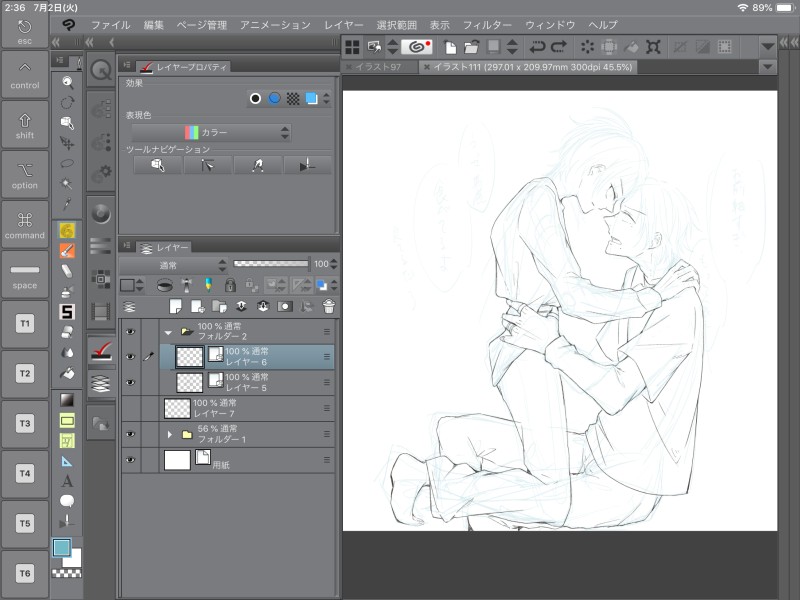Screen dimensions: 800x600
Task: Switch to the イラスト97 tab
Action: (x=378, y=67)
